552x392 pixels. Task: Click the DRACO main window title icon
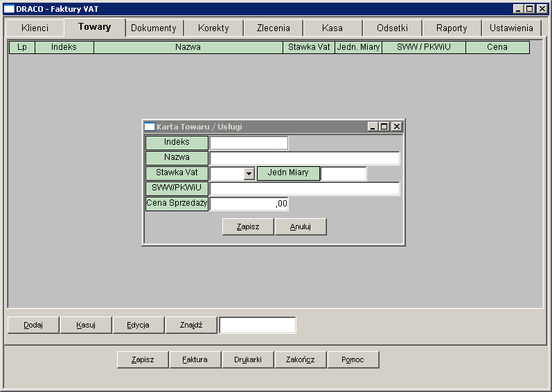pos(9,9)
